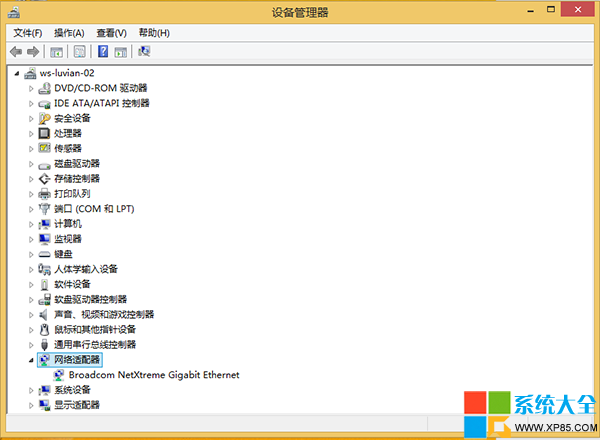The height and width of the screenshot is (440, 600).
Task: Click the key icon for 安全设备
Action: (x=44, y=119)
